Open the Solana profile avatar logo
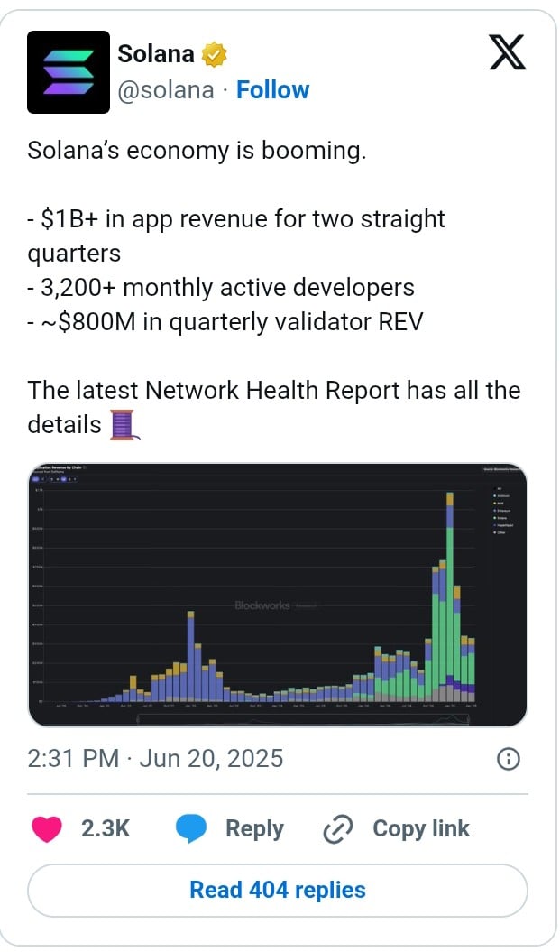Image resolution: width=560 pixels, height=952 pixels. [68, 72]
